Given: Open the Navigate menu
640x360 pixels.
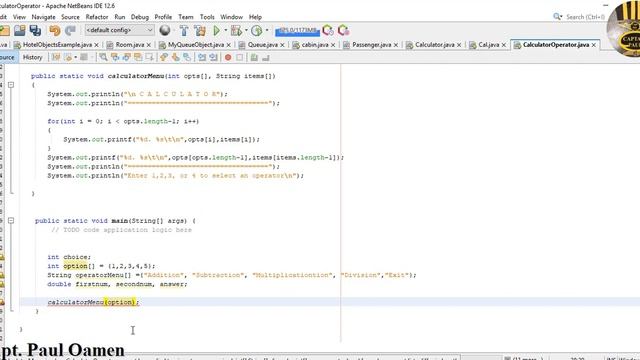Looking at the screenshot, I should (43, 17).
